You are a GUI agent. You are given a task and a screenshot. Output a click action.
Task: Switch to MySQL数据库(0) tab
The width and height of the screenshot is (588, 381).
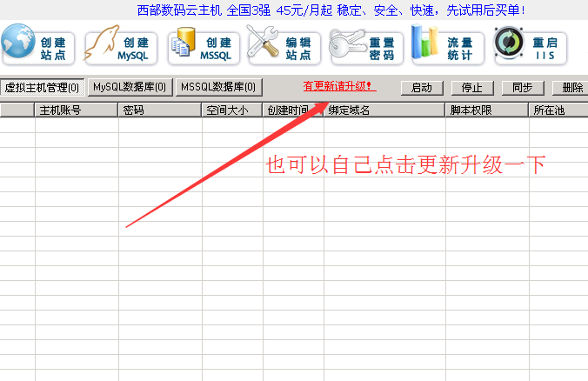coord(130,87)
